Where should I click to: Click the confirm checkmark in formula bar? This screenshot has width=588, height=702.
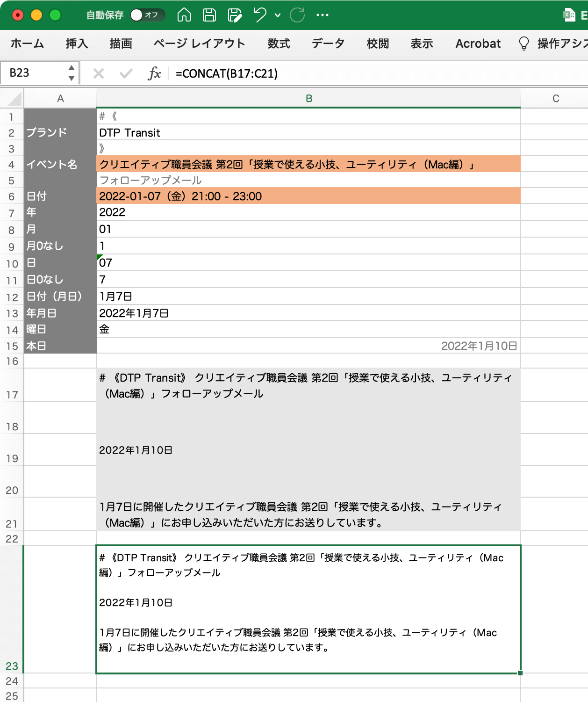coord(126,73)
